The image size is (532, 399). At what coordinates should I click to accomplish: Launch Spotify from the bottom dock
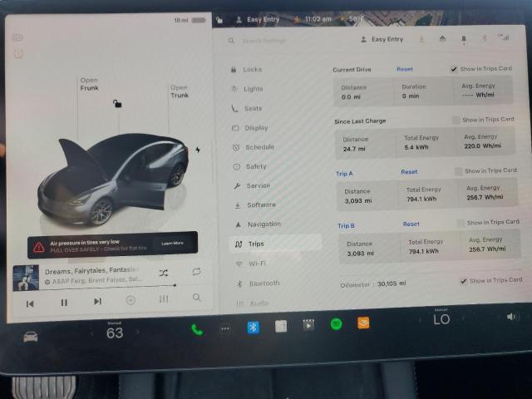coord(336,324)
